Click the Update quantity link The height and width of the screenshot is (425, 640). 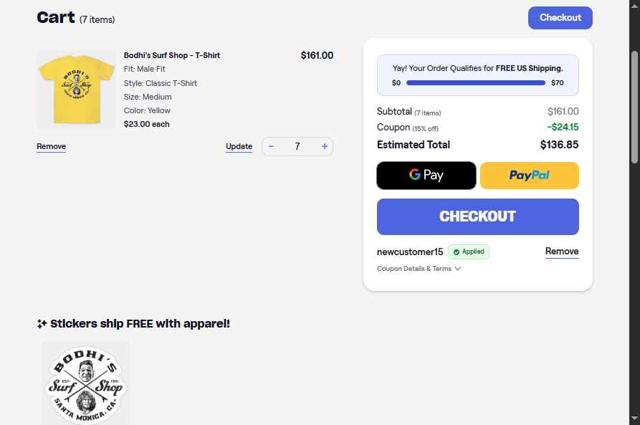tap(239, 147)
